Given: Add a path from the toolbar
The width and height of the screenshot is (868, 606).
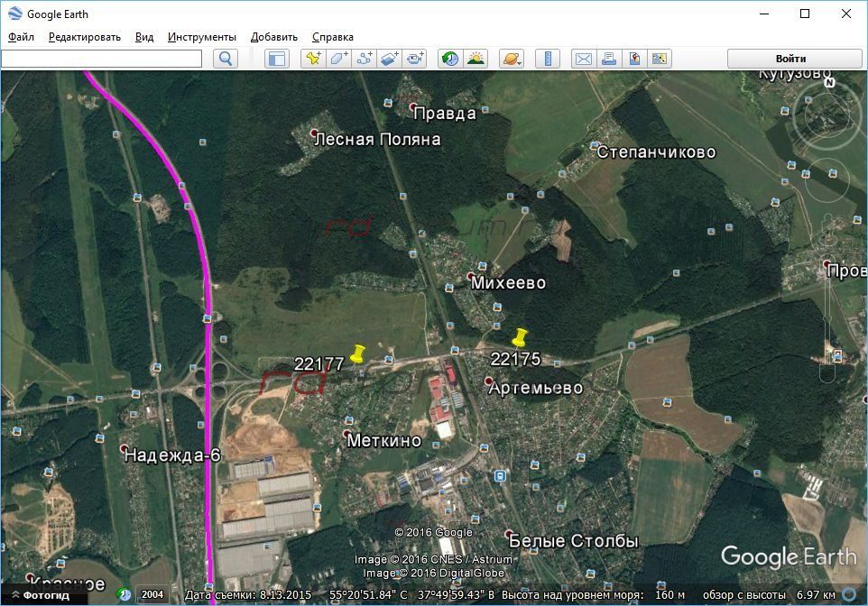Looking at the screenshot, I should (364, 59).
